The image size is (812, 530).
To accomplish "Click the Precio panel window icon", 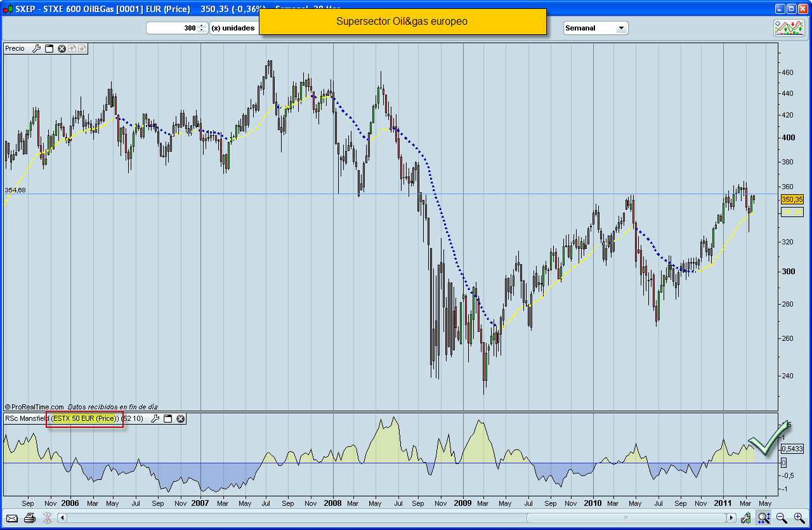I will [49, 48].
